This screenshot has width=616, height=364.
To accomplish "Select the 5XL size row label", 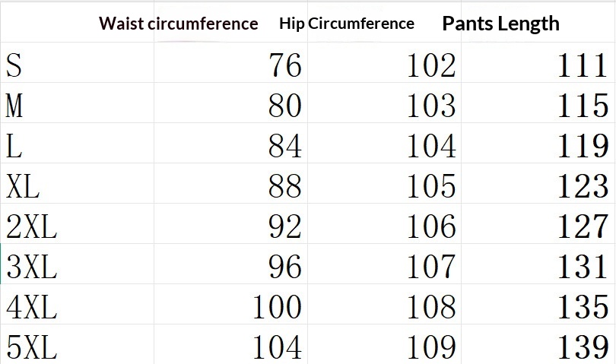I will 32,348.
